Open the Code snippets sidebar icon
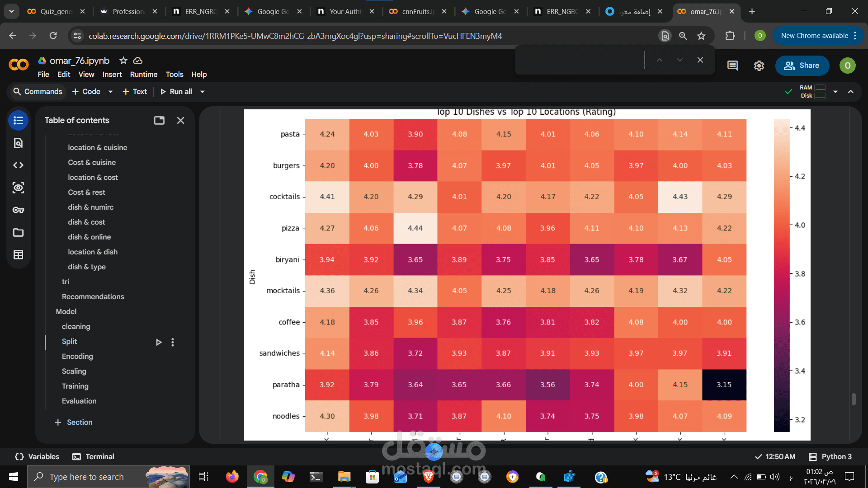Image resolution: width=868 pixels, height=488 pixels. coord(18,165)
